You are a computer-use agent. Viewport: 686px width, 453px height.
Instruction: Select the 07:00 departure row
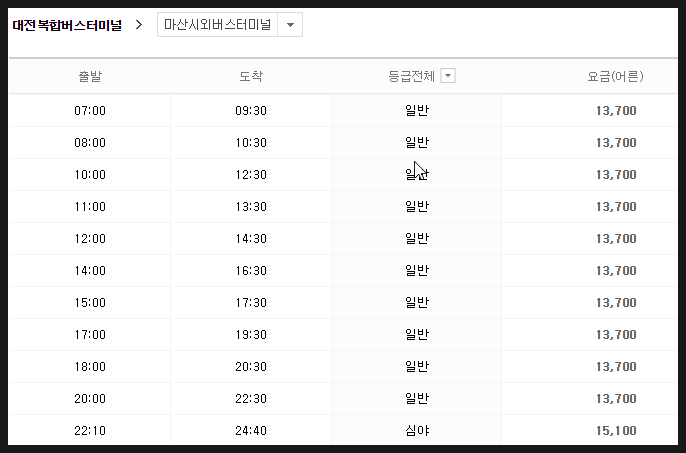[343, 111]
